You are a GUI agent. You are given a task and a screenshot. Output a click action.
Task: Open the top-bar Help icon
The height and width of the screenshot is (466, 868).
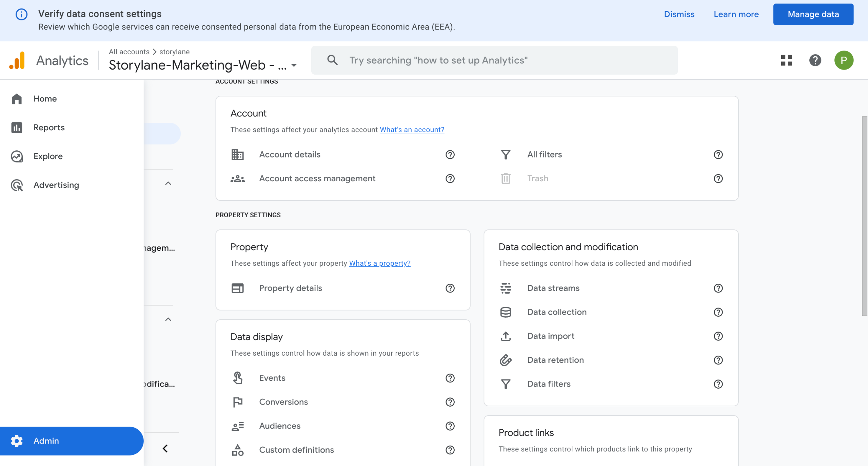[815, 60]
